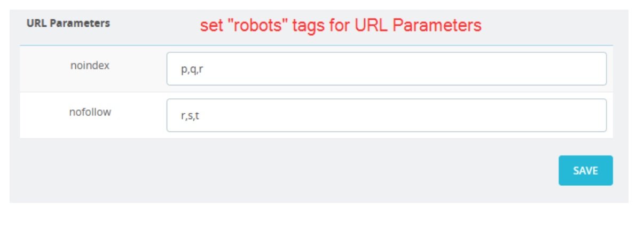Place cursor in the "r,s,t" text

pyautogui.click(x=190, y=116)
